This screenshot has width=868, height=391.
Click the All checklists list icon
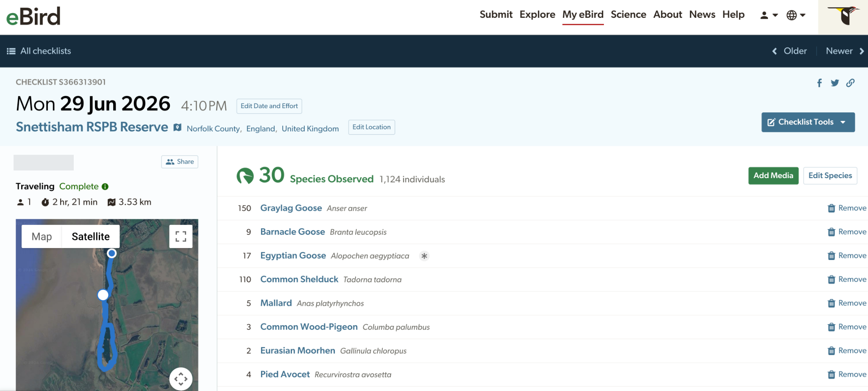(x=11, y=51)
